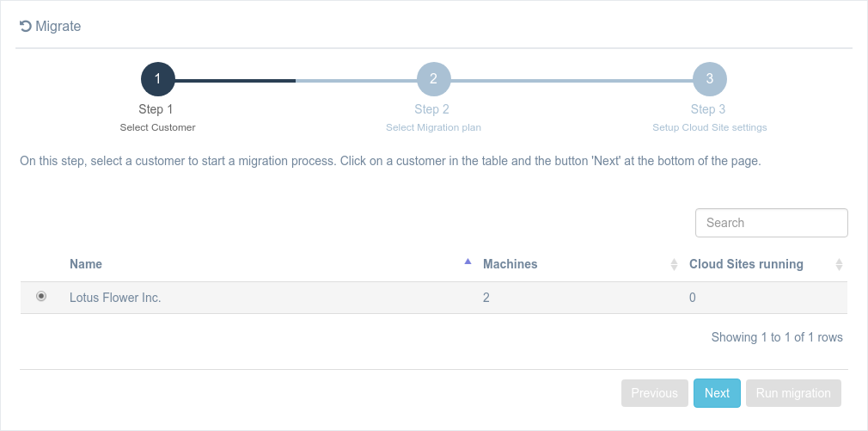
Task: Click the Machines column sort arrows
Action: coord(674,265)
